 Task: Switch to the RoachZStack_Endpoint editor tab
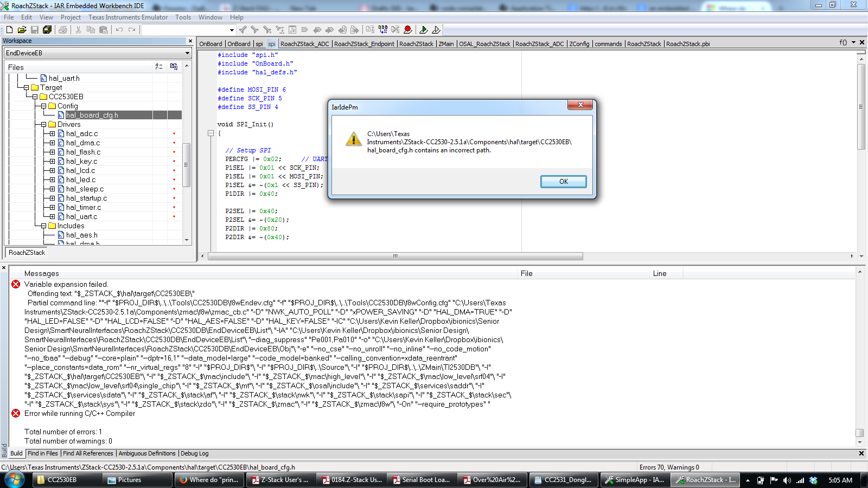[x=364, y=44]
